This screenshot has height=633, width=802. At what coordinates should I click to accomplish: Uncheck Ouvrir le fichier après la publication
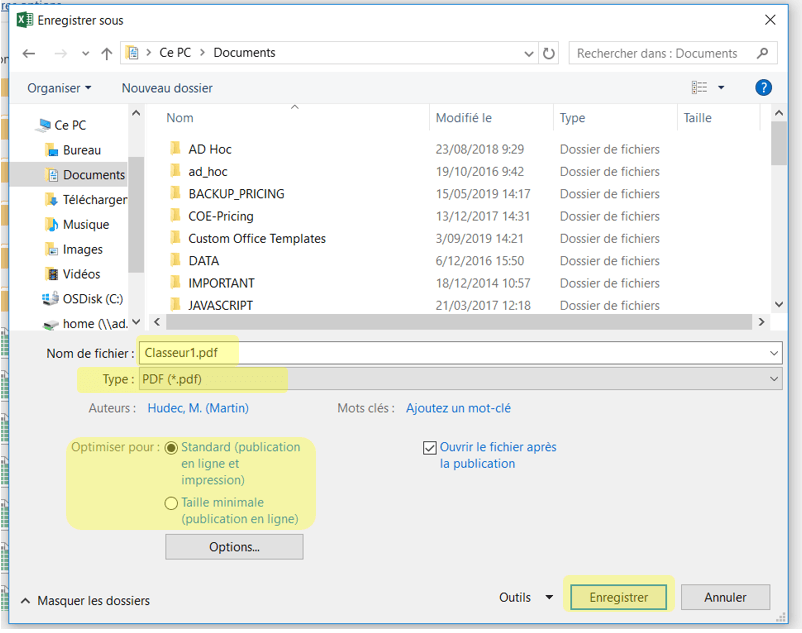click(x=430, y=448)
